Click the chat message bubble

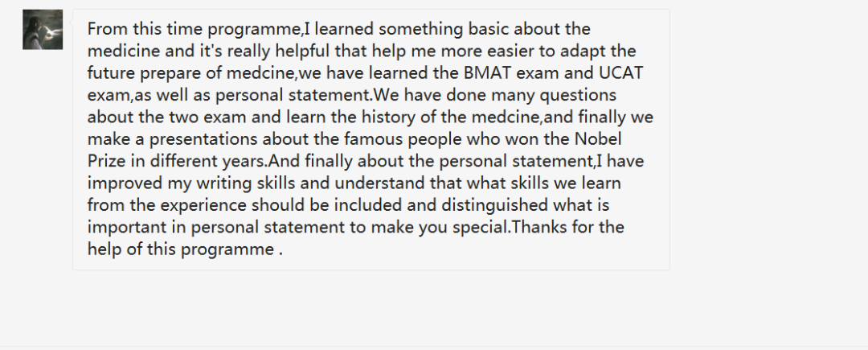coord(371,139)
